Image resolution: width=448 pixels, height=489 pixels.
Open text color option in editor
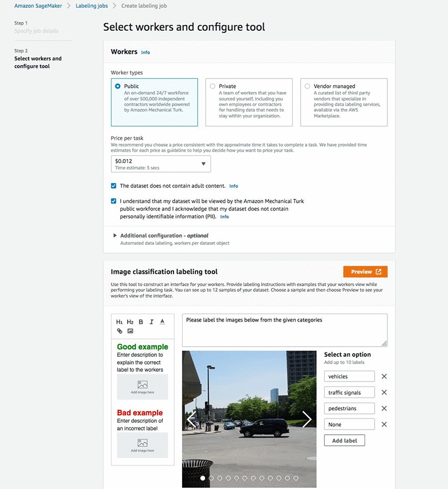pos(162,322)
